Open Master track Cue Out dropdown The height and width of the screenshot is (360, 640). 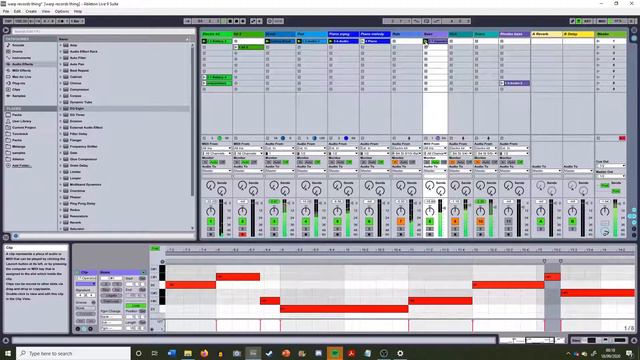[x=611, y=166]
